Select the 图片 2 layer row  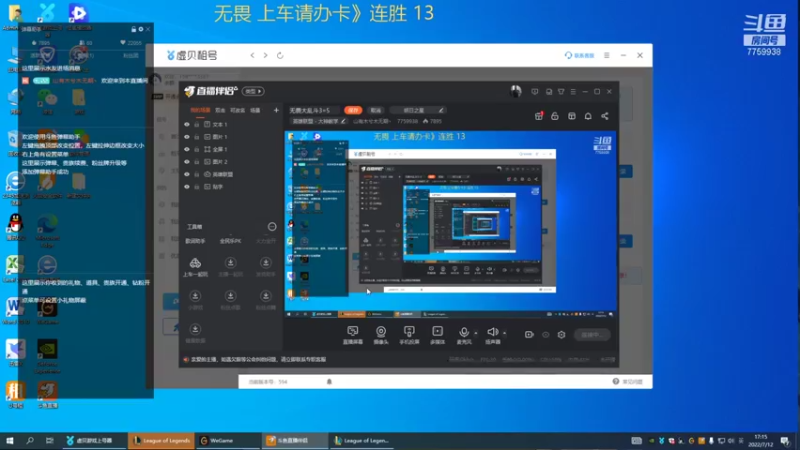[x=231, y=162]
